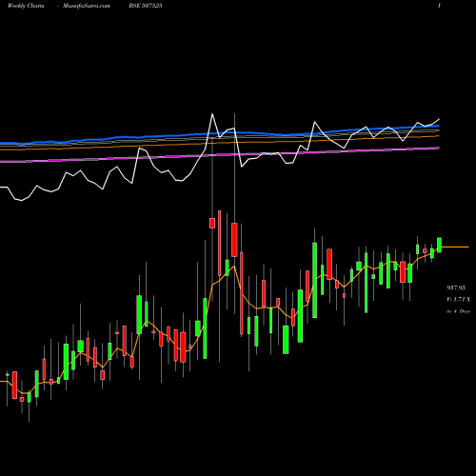Click the 'MunafaSutra.com' label

(87, 6)
